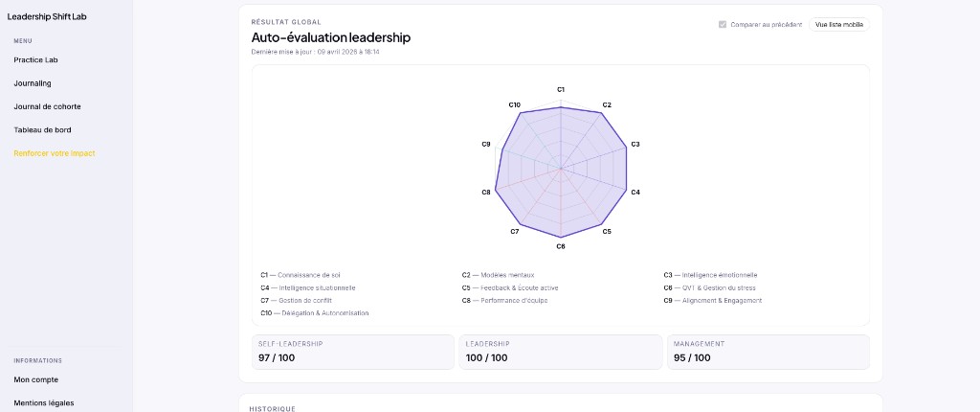Open Practice Lab from the sidebar
The width and height of the screenshot is (980, 412).
[x=35, y=59]
